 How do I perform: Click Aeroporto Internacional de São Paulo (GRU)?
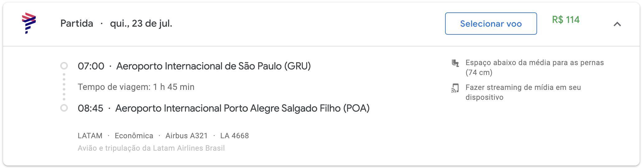pos(214,66)
